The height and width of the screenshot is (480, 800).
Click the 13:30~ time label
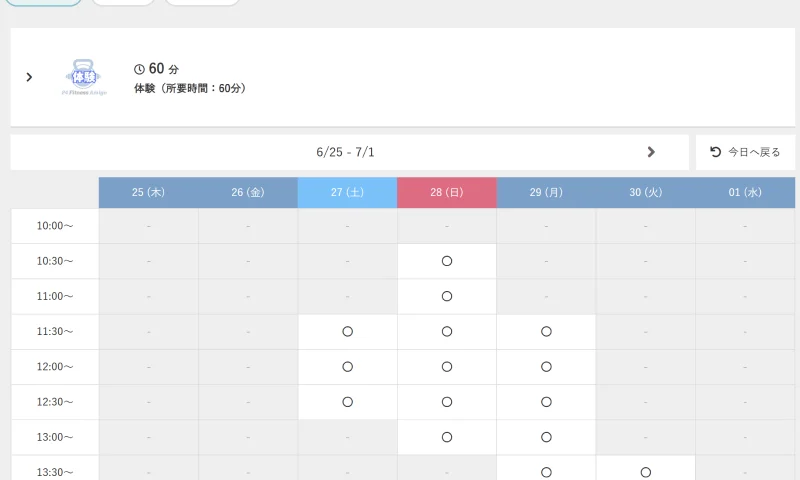(x=55, y=472)
